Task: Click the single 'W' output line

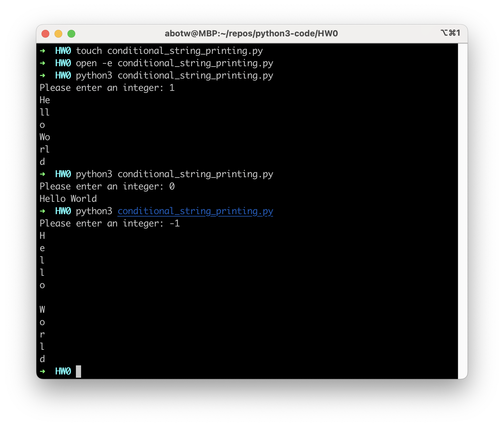Action: coord(42,310)
